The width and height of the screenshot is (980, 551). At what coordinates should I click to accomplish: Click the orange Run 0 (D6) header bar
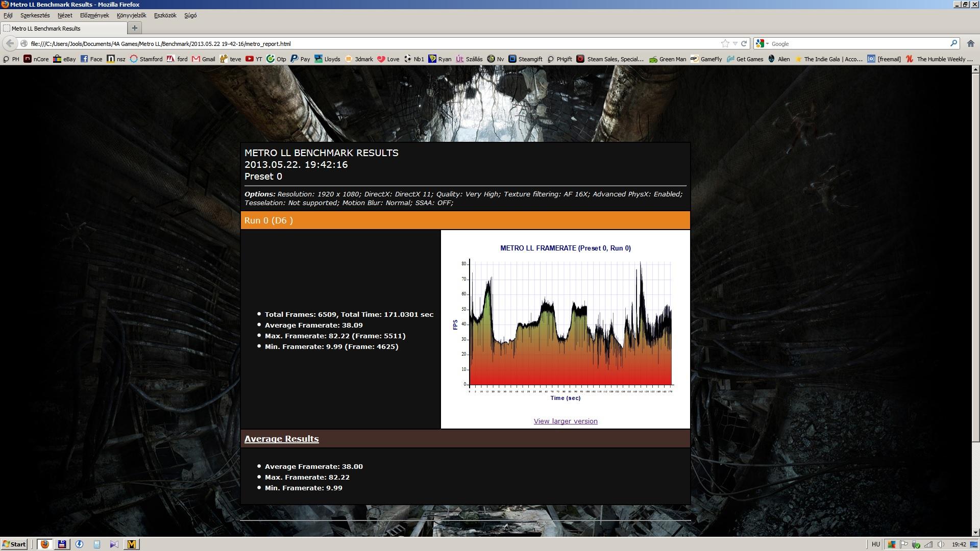[465, 220]
